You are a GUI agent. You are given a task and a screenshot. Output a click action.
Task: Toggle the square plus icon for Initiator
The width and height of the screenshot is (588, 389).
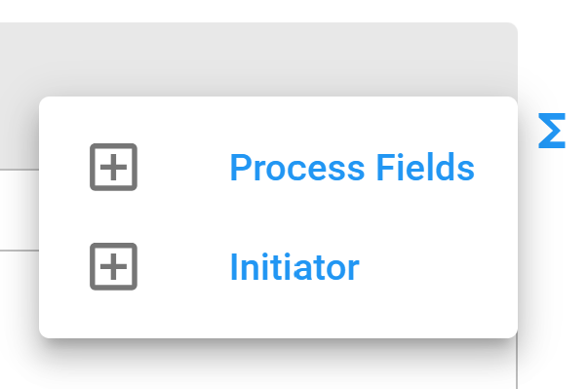113,266
